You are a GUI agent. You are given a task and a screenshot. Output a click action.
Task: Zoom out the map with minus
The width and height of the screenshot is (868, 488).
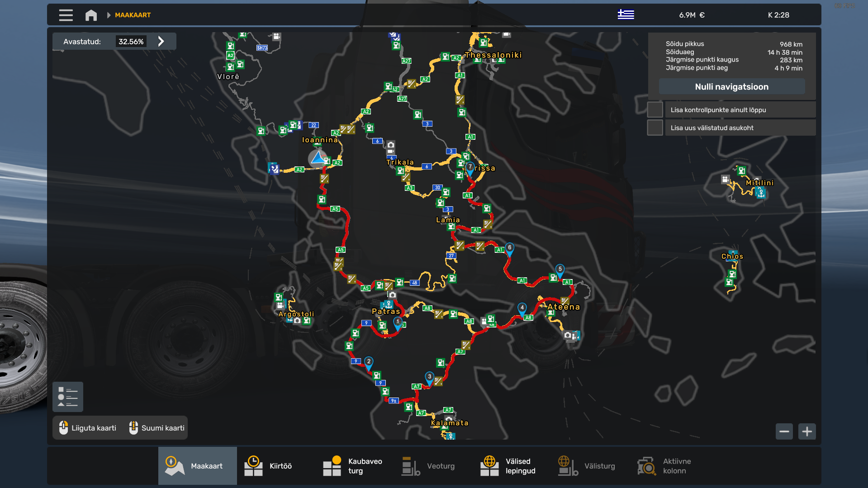point(784,431)
